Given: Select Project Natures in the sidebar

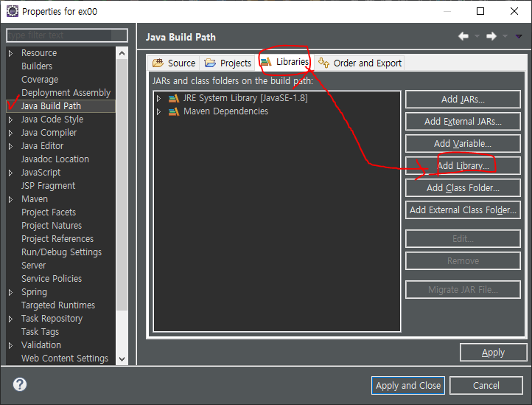Looking at the screenshot, I should click(x=52, y=226).
